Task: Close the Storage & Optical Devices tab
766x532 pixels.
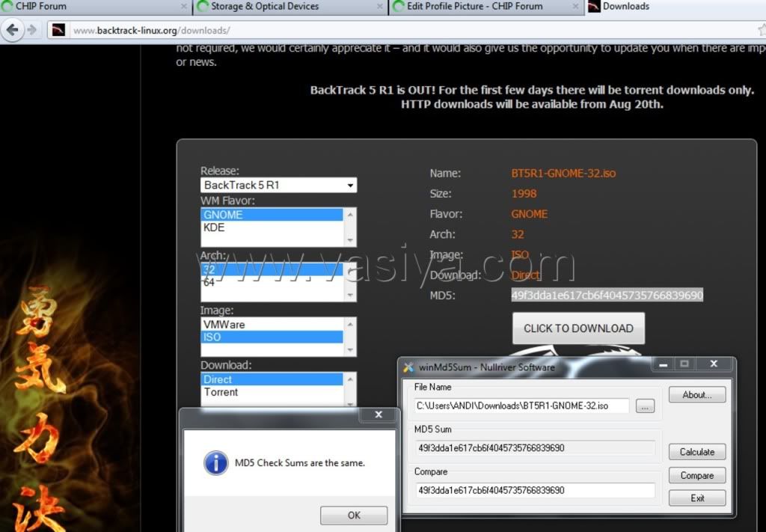Action: [379, 6]
